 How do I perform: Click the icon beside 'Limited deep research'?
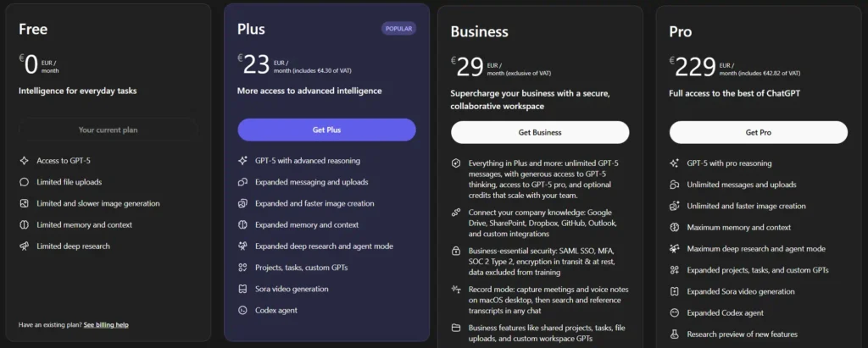[24, 246]
